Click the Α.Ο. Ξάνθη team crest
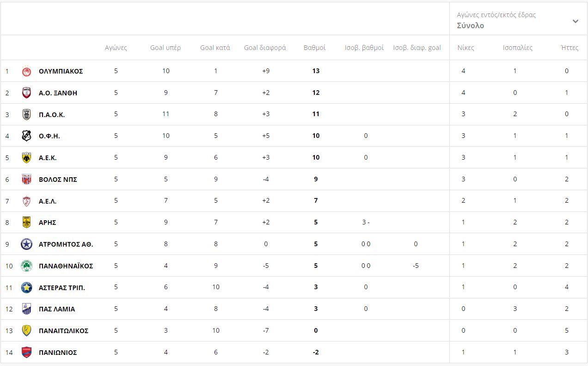 pyautogui.click(x=27, y=93)
